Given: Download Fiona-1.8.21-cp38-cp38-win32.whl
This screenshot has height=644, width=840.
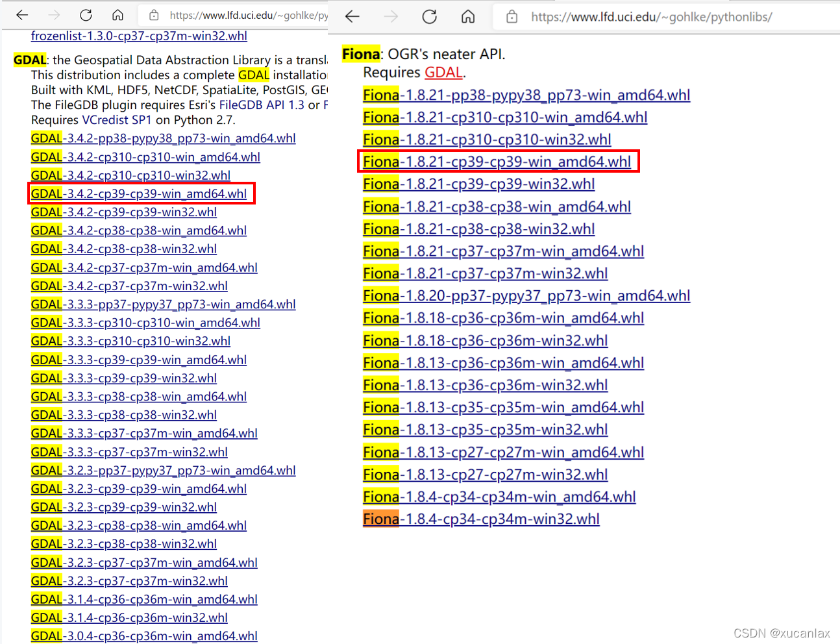Looking at the screenshot, I should coord(478,229).
